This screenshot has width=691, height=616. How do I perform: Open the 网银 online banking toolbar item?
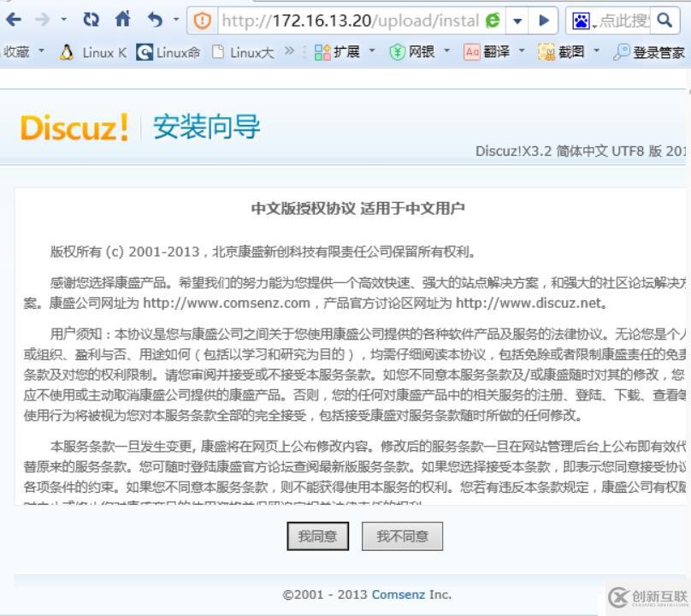[x=412, y=52]
